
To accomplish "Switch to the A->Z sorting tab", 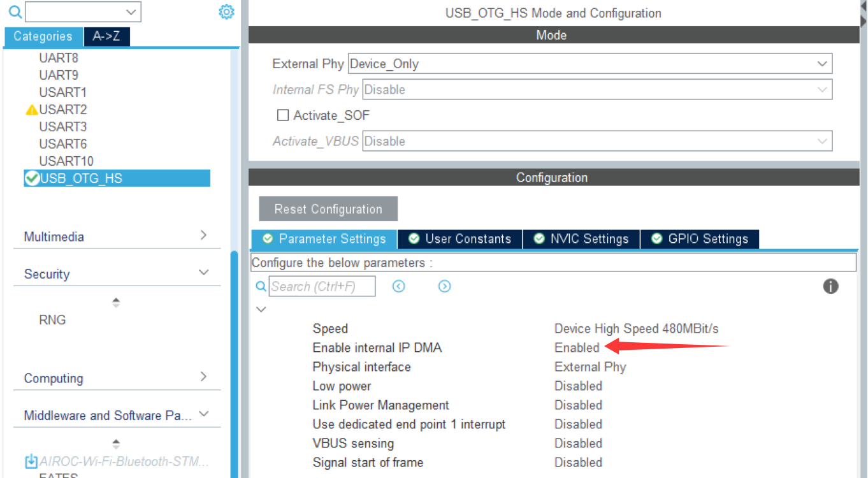I will click(x=106, y=36).
